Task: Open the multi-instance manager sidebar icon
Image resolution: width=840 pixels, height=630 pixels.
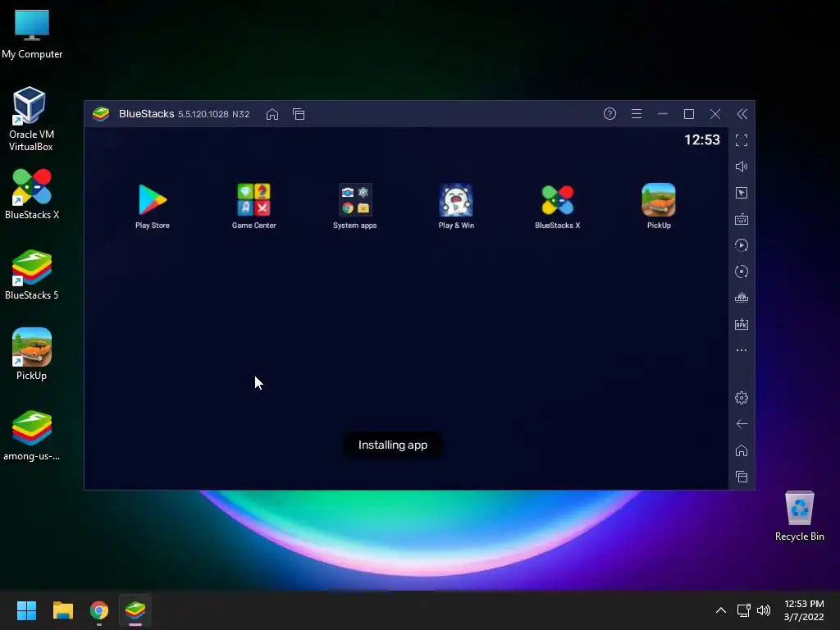Action: pyautogui.click(x=742, y=298)
